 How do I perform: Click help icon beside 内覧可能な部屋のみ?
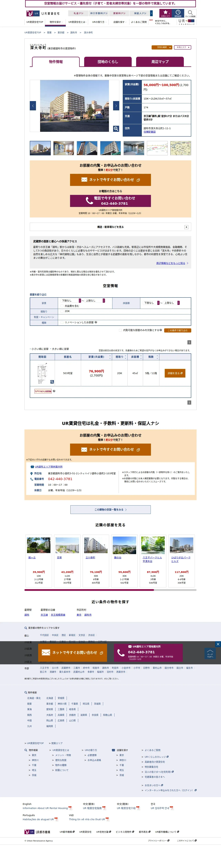161,330
